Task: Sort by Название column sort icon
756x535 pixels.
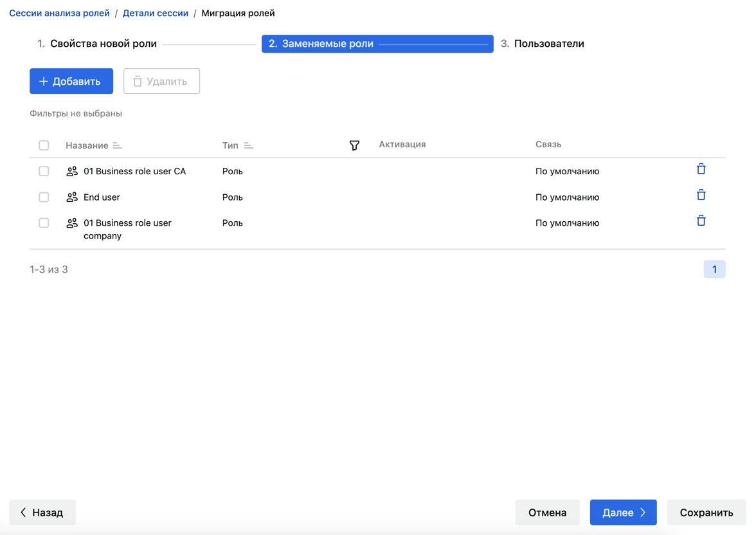Action: click(117, 145)
